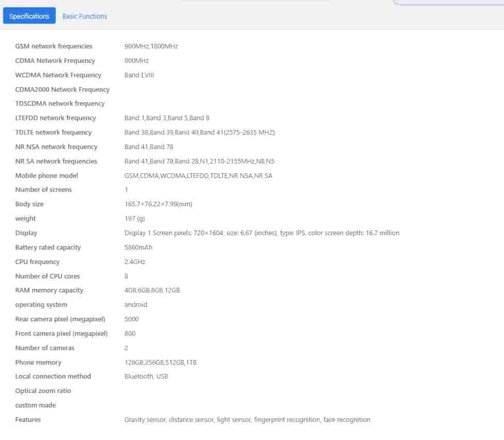Select the TDLTE band list value
Viewport: 504px width, 440px height.
click(200, 133)
